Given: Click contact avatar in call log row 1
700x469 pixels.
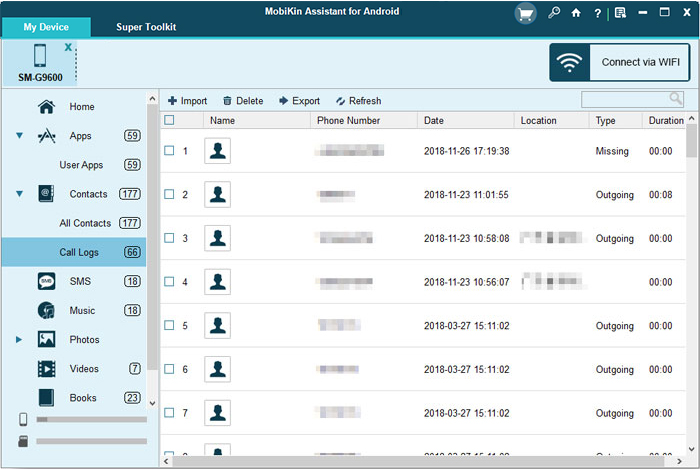Looking at the screenshot, I should 217,151.
